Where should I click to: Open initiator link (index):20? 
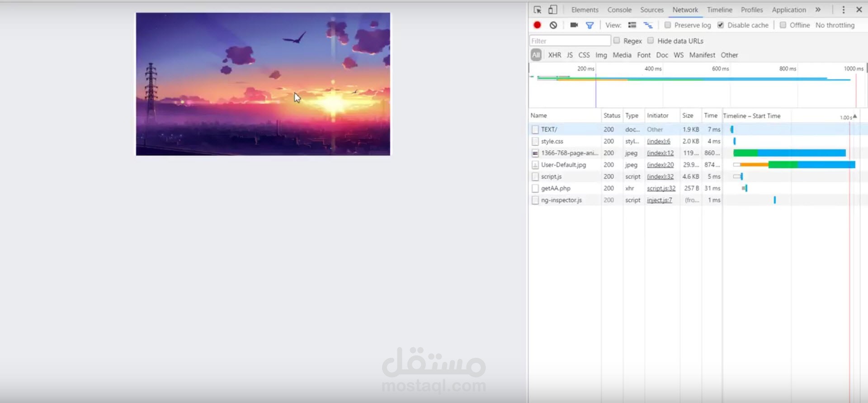tap(660, 165)
